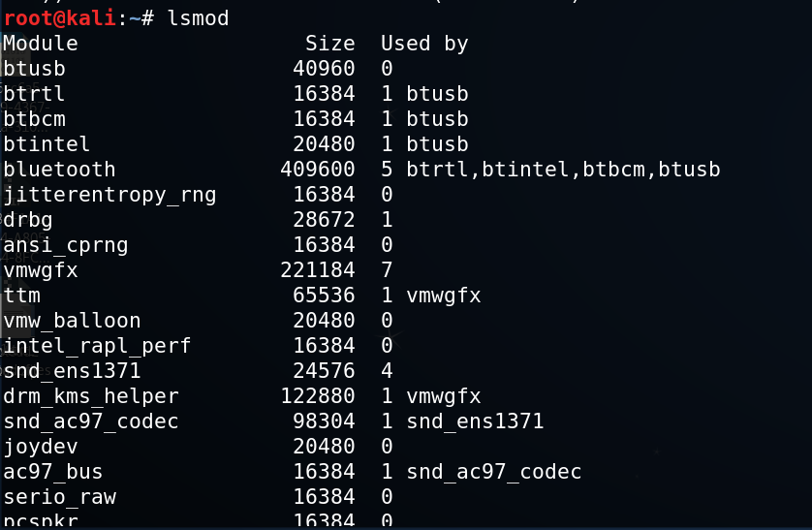The height and width of the screenshot is (530, 812).
Task: Click the root@kali prompt text
Action: click(x=59, y=18)
